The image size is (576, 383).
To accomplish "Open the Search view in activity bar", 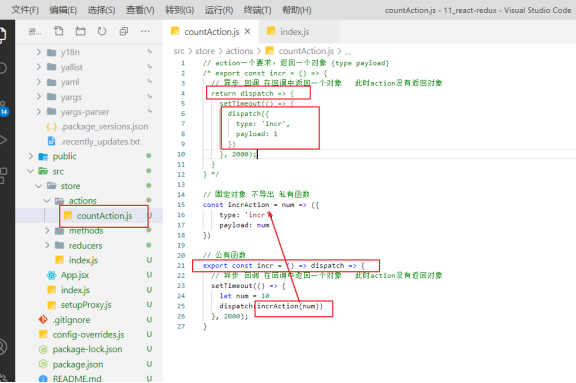I will point(3,68).
